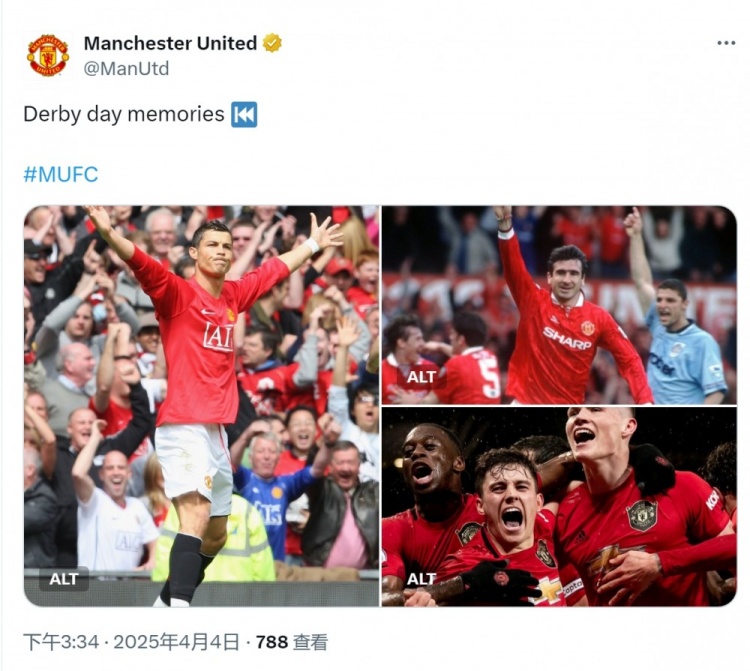Open the #MUFC hashtag link
Viewport: 750px width, 671px height.
pyautogui.click(x=61, y=174)
